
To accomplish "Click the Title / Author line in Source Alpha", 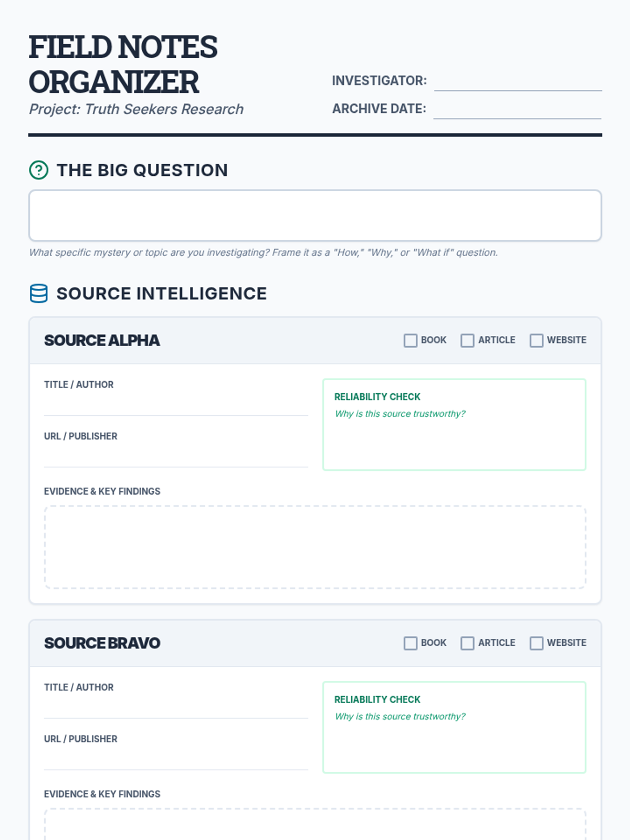I will coord(176,405).
